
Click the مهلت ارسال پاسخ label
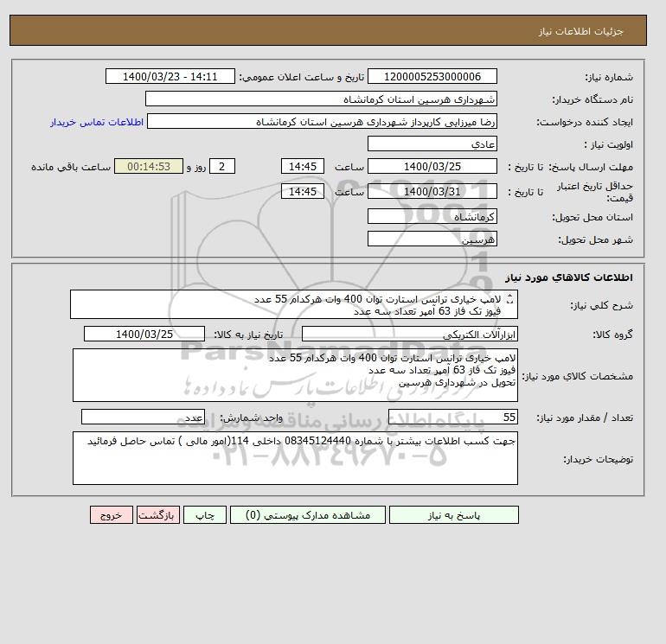pyautogui.click(x=592, y=167)
